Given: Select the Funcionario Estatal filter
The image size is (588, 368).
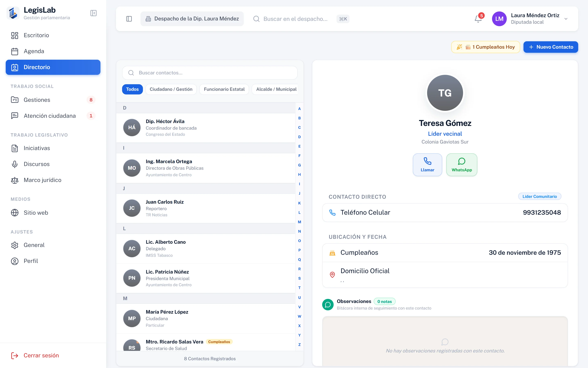Looking at the screenshot, I should tap(224, 89).
